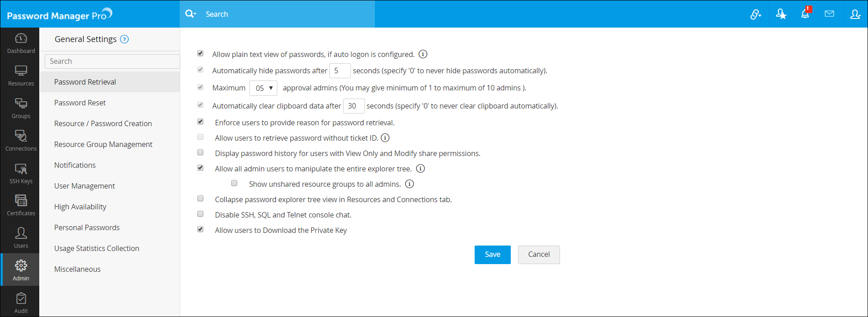The width and height of the screenshot is (868, 317).
Task: Open the mail envelope icon
Action: (x=829, y=14)
